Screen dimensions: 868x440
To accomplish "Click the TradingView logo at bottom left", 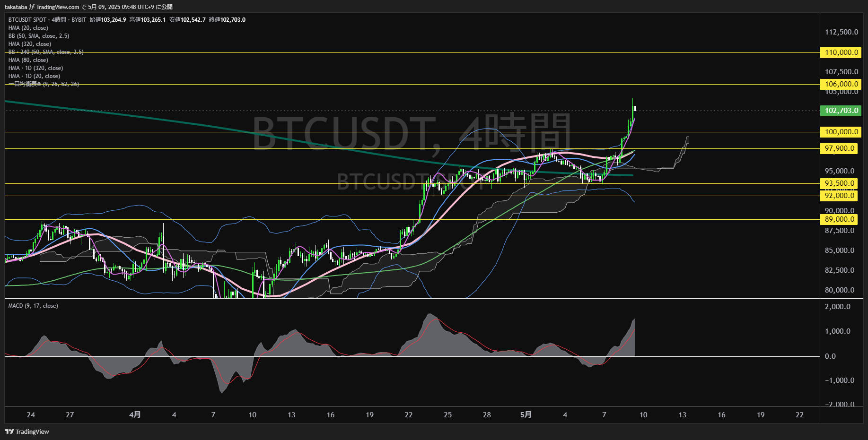I will [27, 431].
